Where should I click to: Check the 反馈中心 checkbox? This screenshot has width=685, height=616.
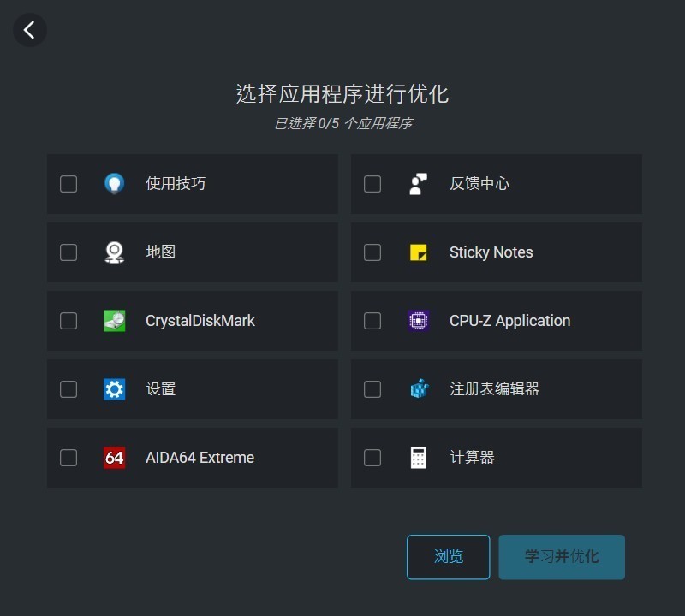pyautogui.click(x=372, y=183)
